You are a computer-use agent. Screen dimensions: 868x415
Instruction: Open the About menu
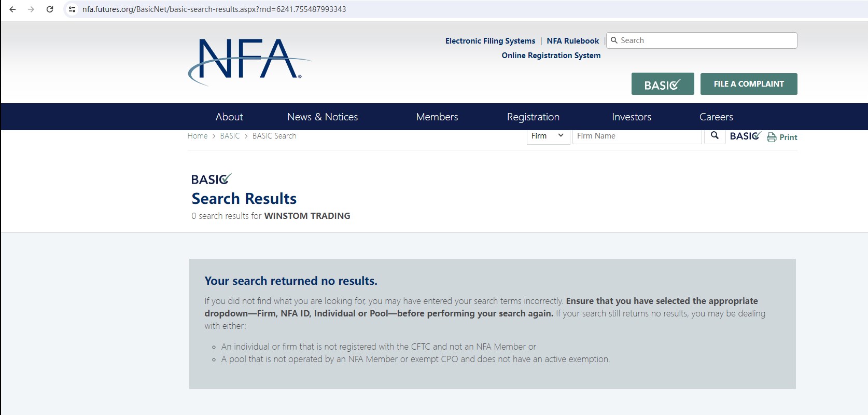pos(229,117)
